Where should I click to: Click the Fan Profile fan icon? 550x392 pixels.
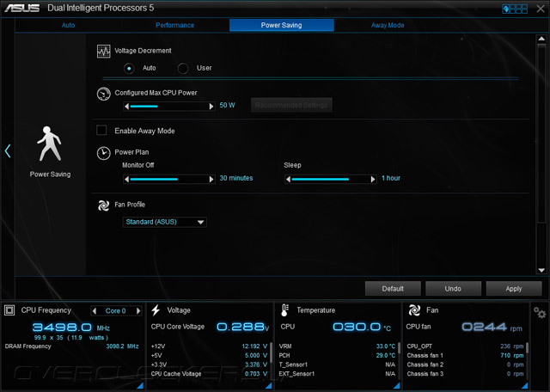click(x=103, y=205)
